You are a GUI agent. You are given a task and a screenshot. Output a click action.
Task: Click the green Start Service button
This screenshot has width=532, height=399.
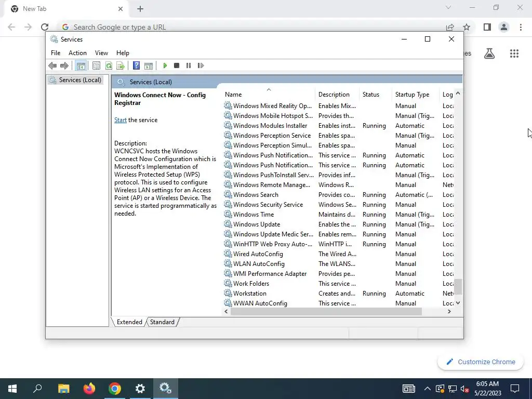coord(165,65)
